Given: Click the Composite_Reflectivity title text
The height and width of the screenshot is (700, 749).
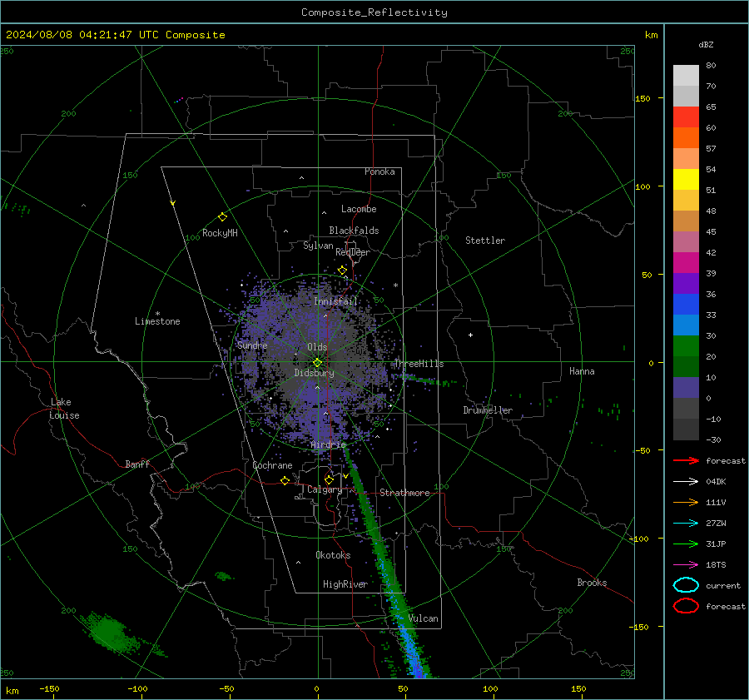Looking at the screenshot, I should point(374,12).
